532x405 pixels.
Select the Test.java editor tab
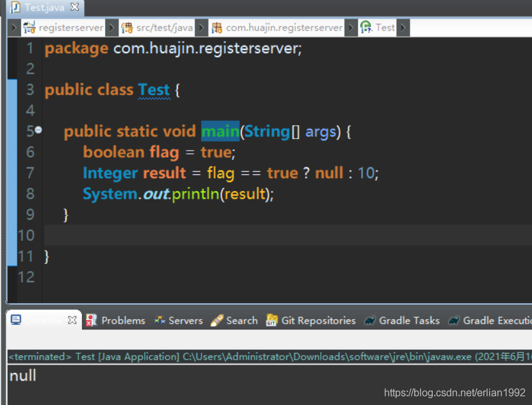(x=44, y=8)
